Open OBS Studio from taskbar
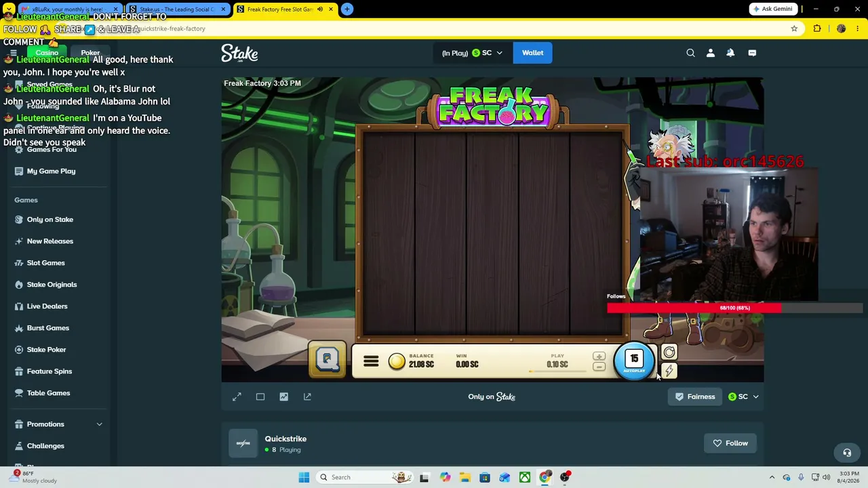Screen dimensions: 868x488 click(x=565, y=477)
